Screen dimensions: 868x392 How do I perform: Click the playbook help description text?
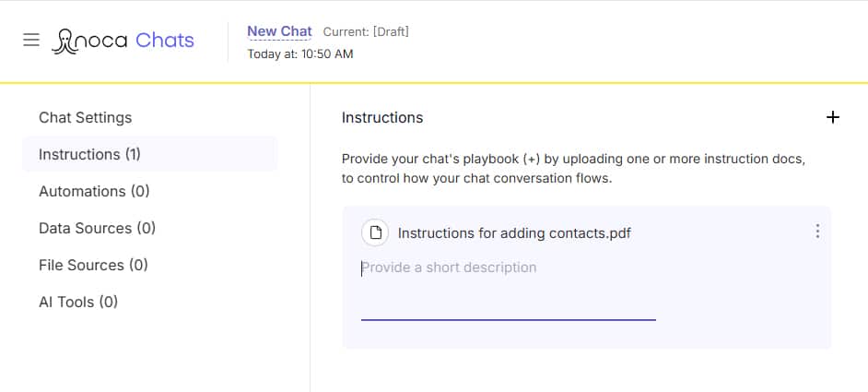click(x=573, y=169)
